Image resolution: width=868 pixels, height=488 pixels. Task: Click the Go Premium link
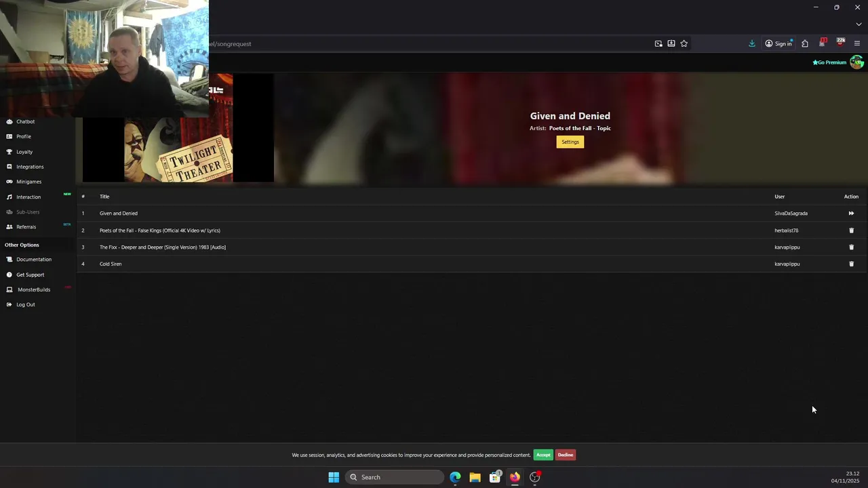click(x=829, y=62)
